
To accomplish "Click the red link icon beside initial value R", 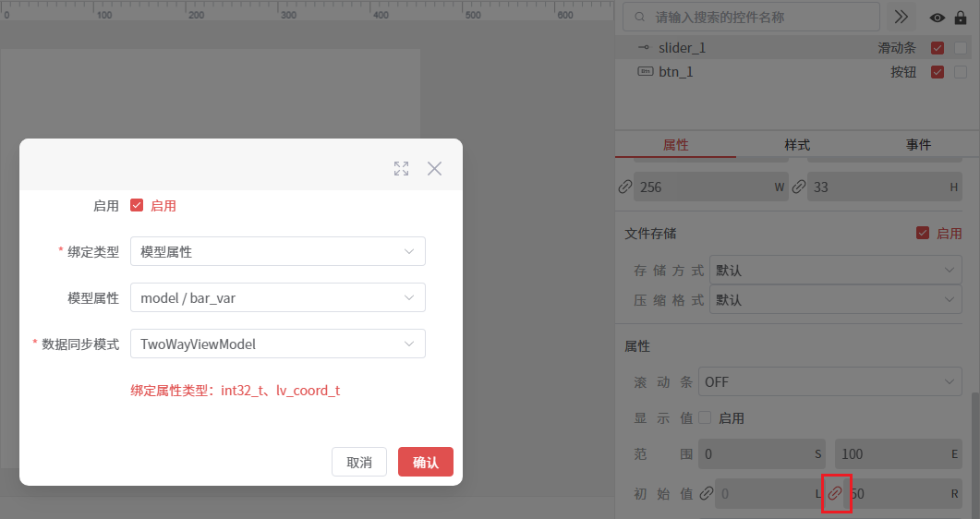I will (x=835, y=494).
